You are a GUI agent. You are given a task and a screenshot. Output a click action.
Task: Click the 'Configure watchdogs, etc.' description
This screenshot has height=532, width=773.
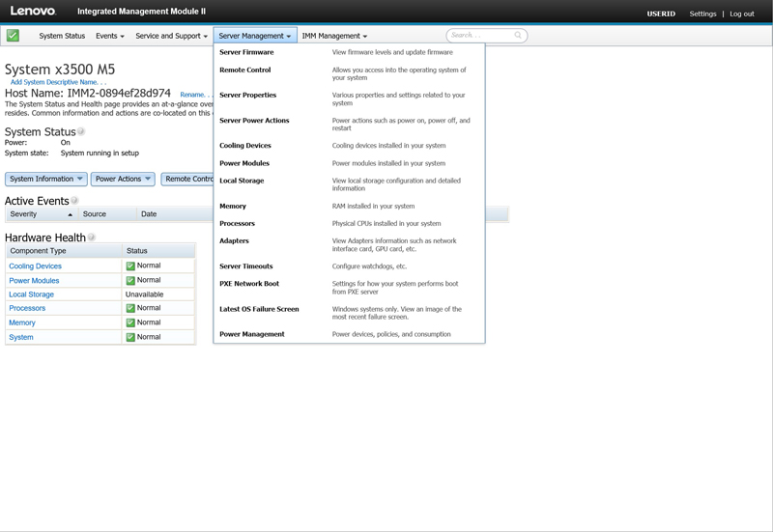pos(369,266)
